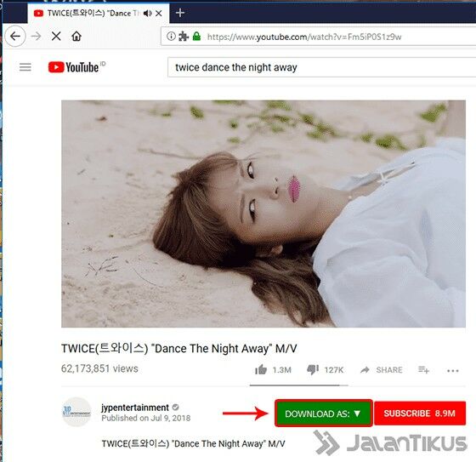476x462 pixels.
Task: Subscribe to the channel with SUBSCRIBE 8.9M
Action: 420,414
